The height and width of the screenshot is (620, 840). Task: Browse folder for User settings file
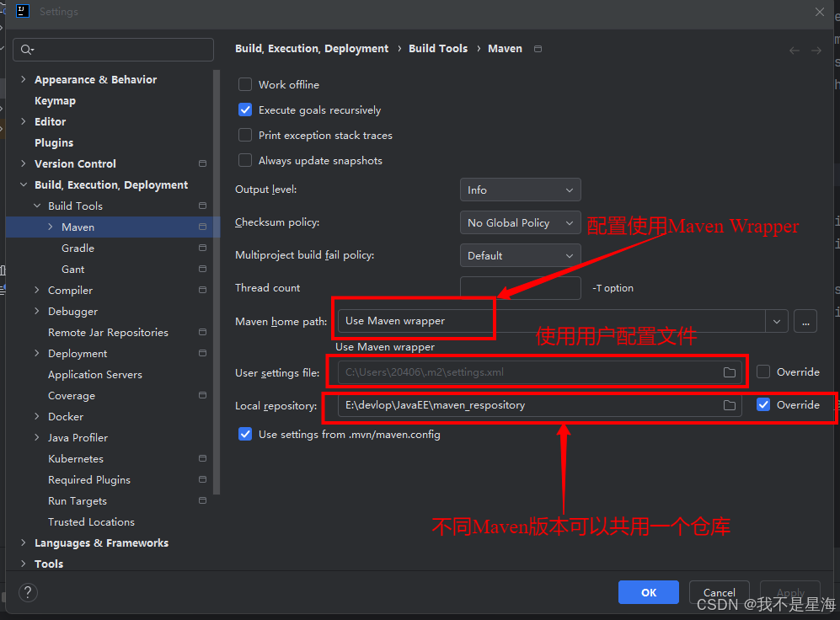tap(729, 372)
